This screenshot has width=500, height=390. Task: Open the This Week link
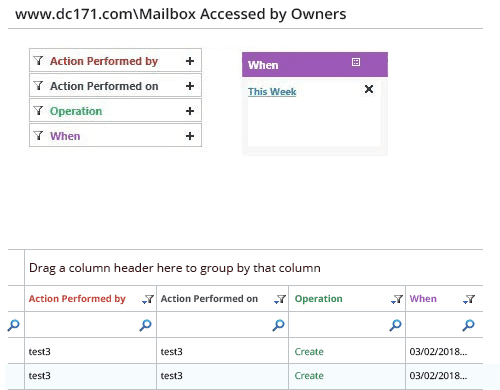pos(272,92)
